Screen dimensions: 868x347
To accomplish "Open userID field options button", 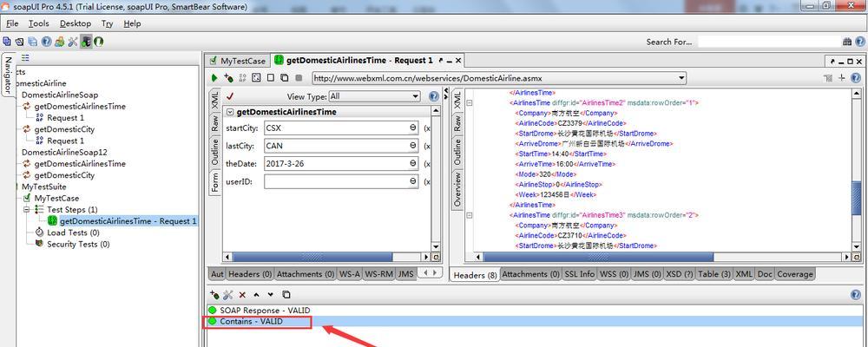I will (x=413, y=181).
